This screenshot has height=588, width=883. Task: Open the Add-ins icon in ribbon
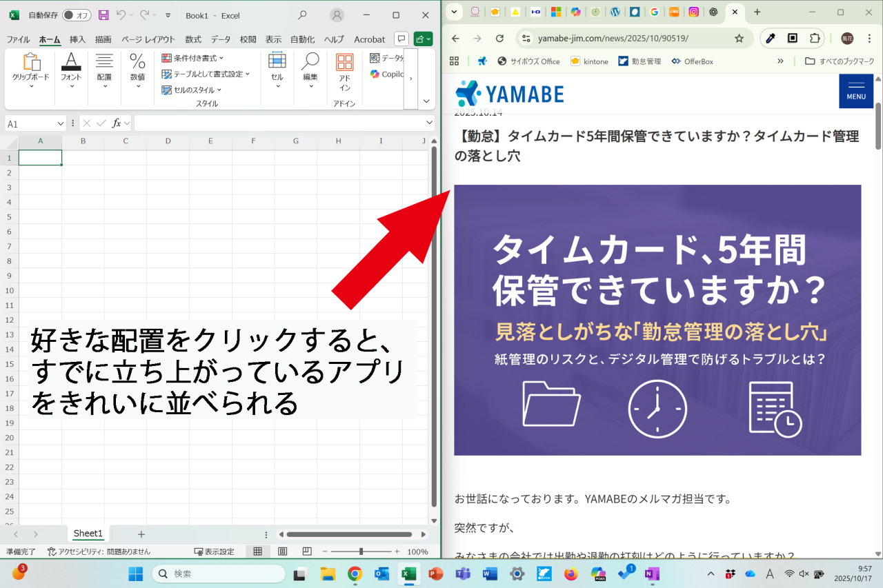coord(344,72)
